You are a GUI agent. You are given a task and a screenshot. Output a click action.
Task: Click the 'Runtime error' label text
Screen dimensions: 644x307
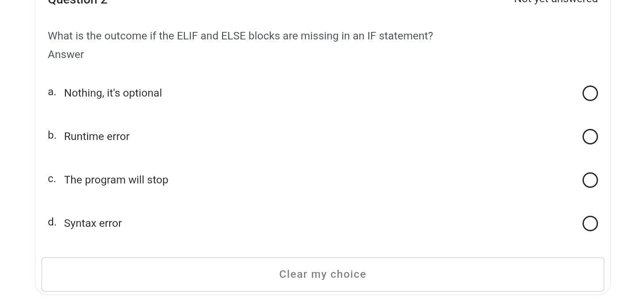click(96, 136)
